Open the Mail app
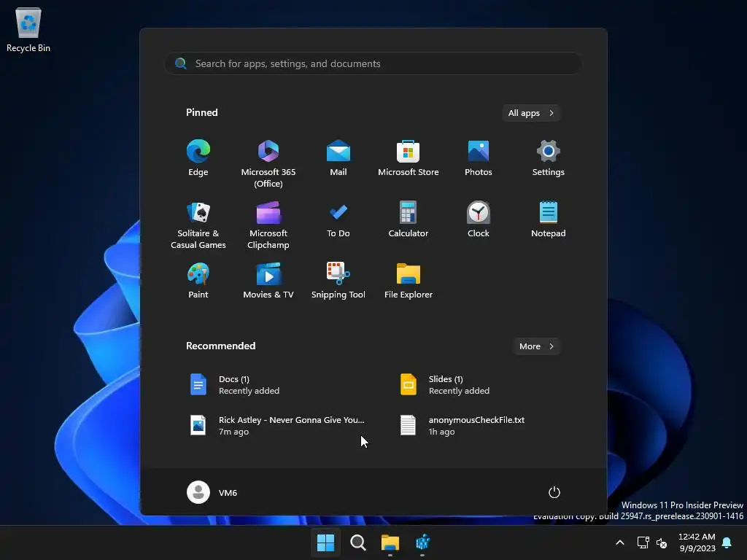747x560 pixels. point(338,158)
